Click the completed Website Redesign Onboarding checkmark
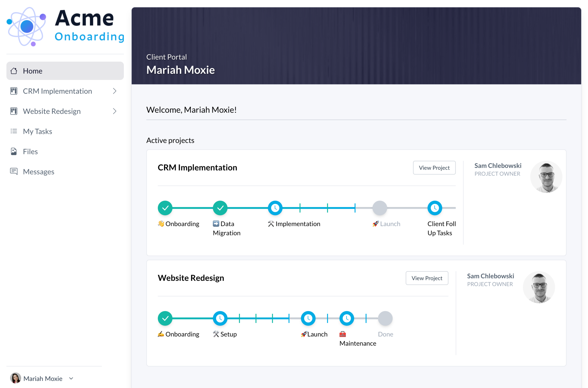This screenshot has width=588, height=388. [165, 318]
